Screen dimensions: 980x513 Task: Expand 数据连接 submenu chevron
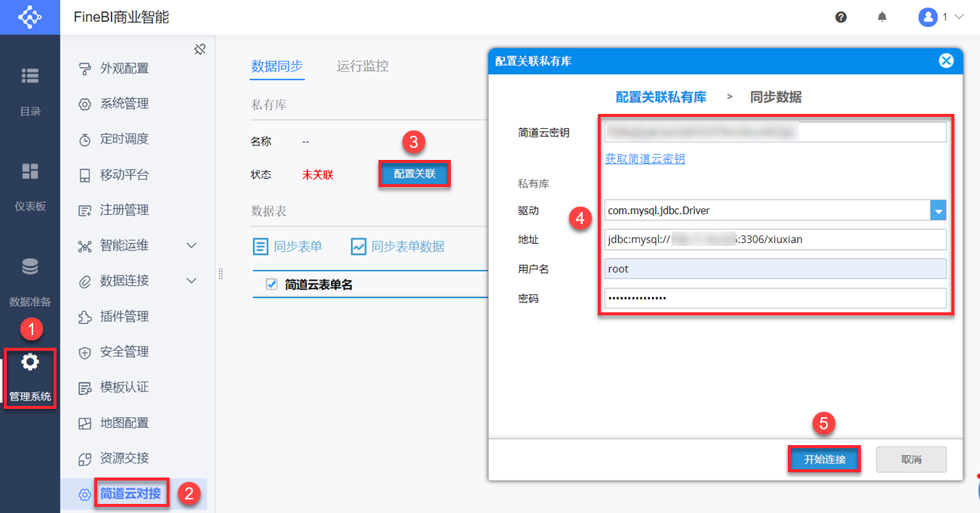pyautogui.click(x=191, y=281)
